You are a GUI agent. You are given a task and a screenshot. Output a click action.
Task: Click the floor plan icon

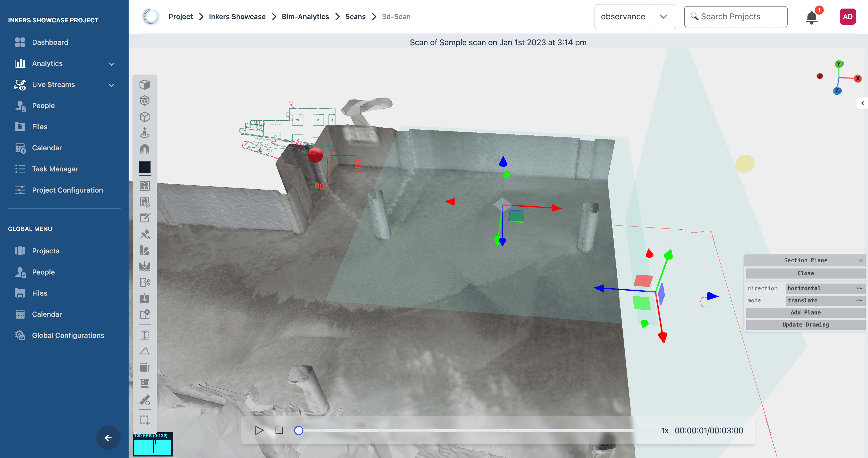(145, 186)
